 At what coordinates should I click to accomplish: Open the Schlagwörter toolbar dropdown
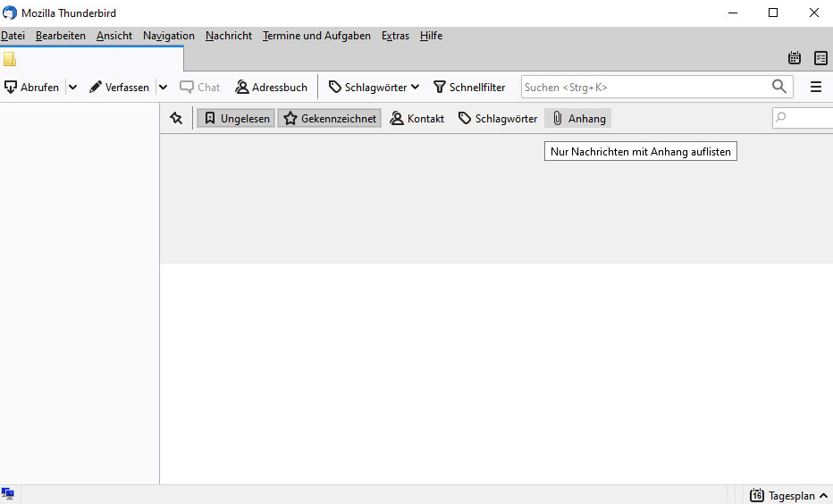(x=374, y=87)
